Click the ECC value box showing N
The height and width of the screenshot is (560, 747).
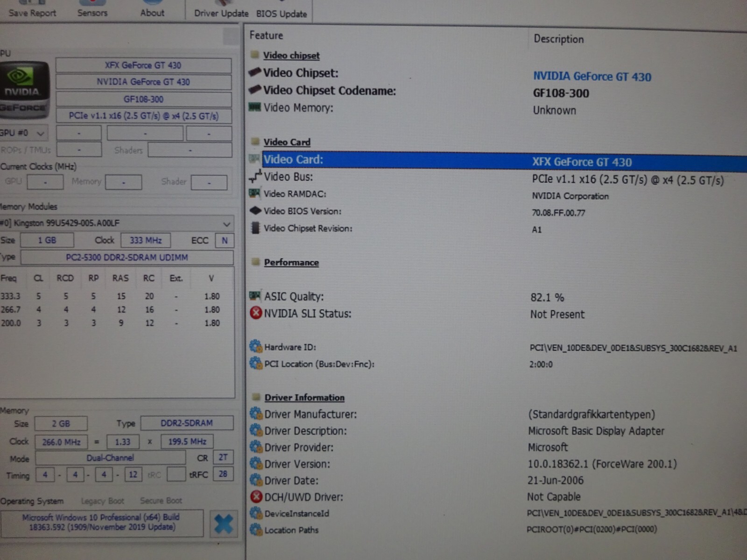(225, 240)
